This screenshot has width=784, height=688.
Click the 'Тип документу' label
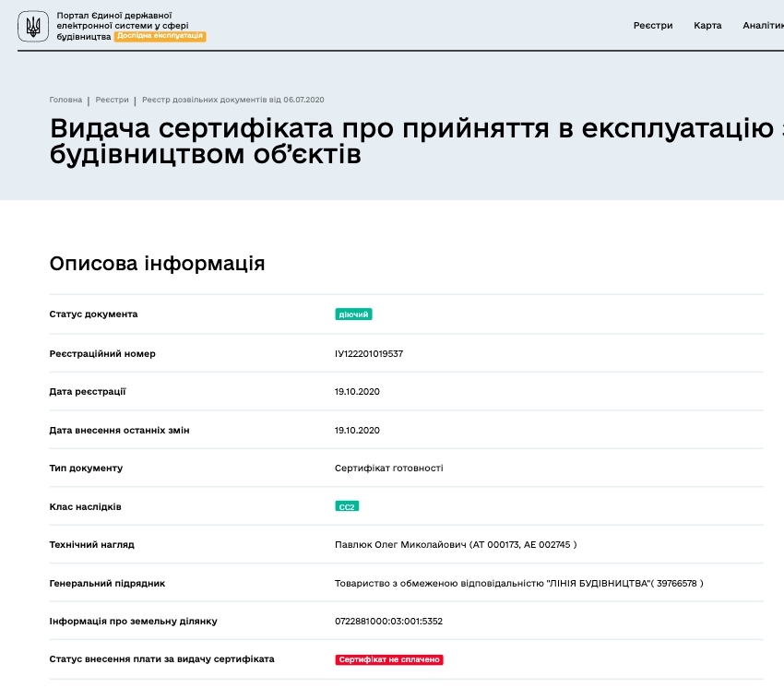(x=86, y=468)
